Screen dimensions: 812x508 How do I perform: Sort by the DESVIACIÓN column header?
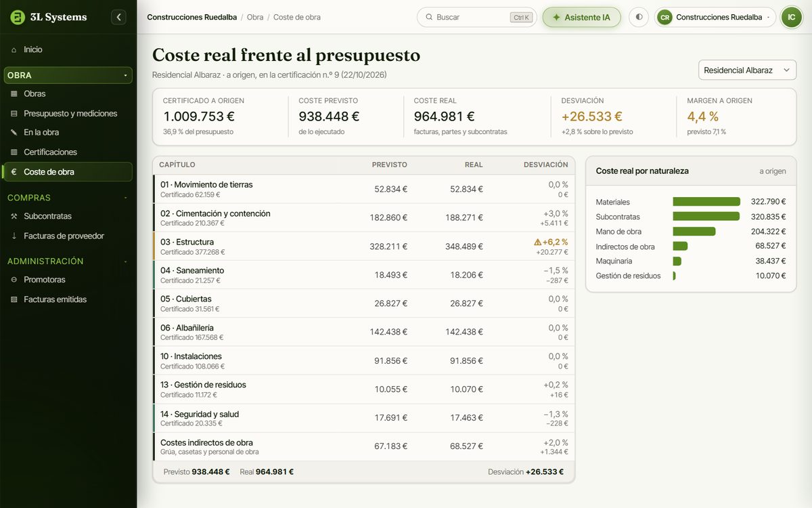[546, 165]
